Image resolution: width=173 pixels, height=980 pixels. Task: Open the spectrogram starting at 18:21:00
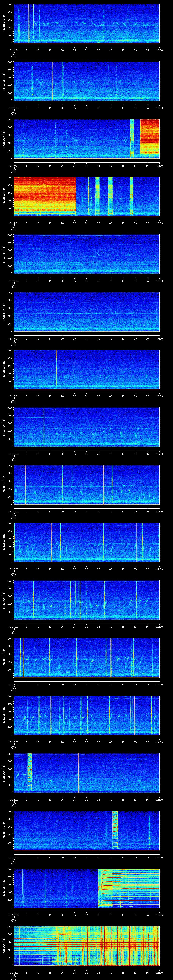click(86, 600)
